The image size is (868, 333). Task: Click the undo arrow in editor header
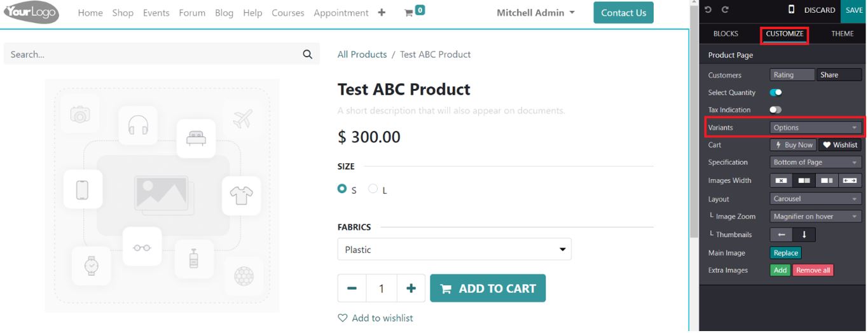click(708, 10)
